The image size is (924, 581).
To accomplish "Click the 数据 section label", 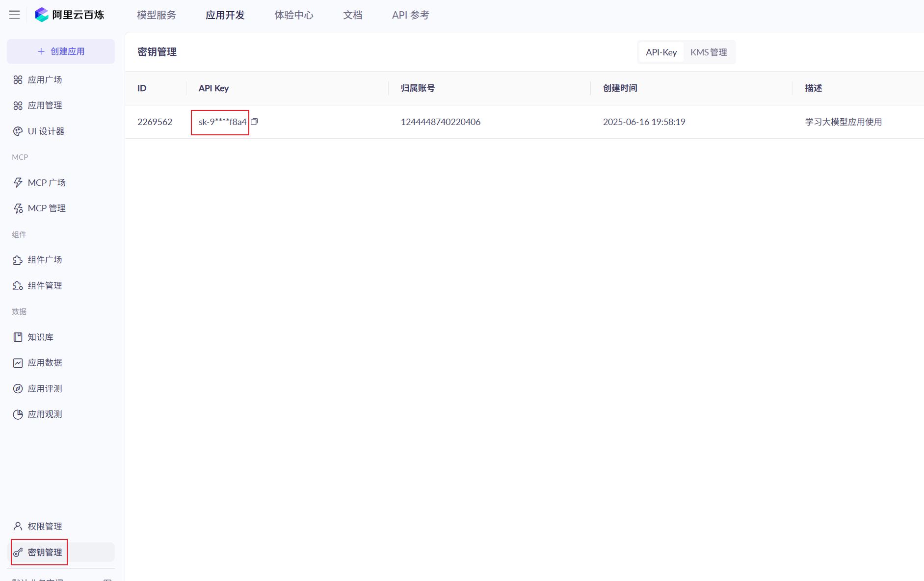I will click(x=19, y=311).
